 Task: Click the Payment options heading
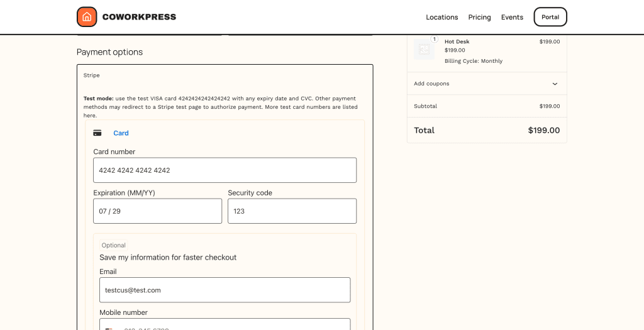[x=109, y=52]
